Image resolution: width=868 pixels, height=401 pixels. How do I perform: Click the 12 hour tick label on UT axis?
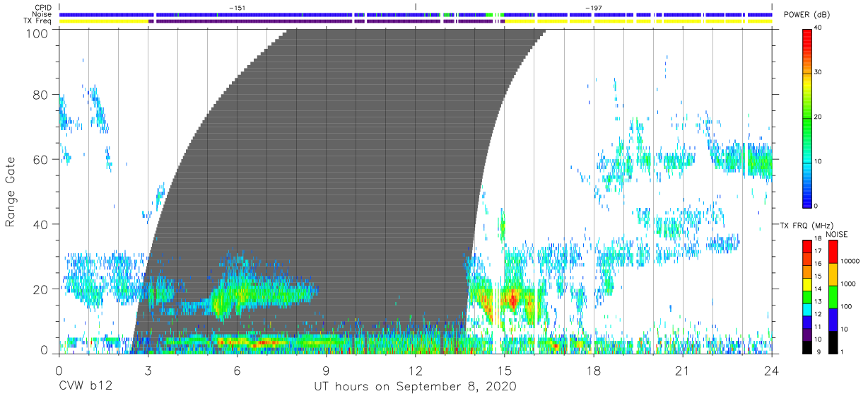(416, 371)
